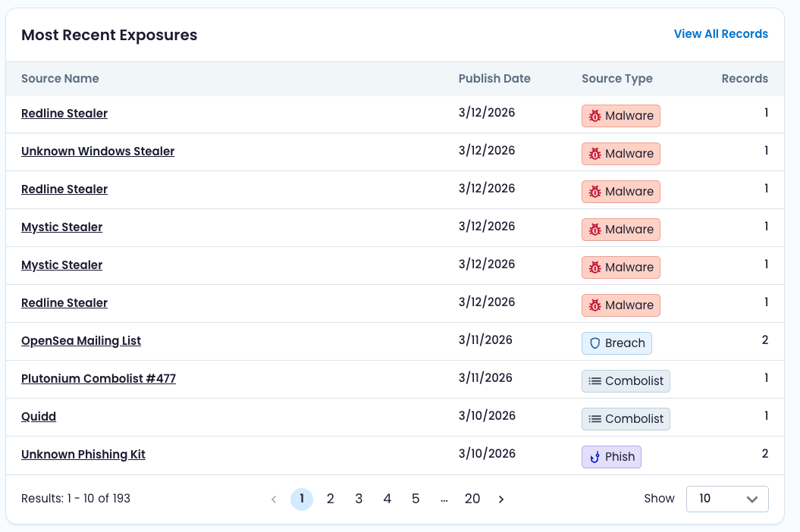800x532 pixels.
Task: Click date 3/11/2026 in OpenSea row
Action: (485, 340)
